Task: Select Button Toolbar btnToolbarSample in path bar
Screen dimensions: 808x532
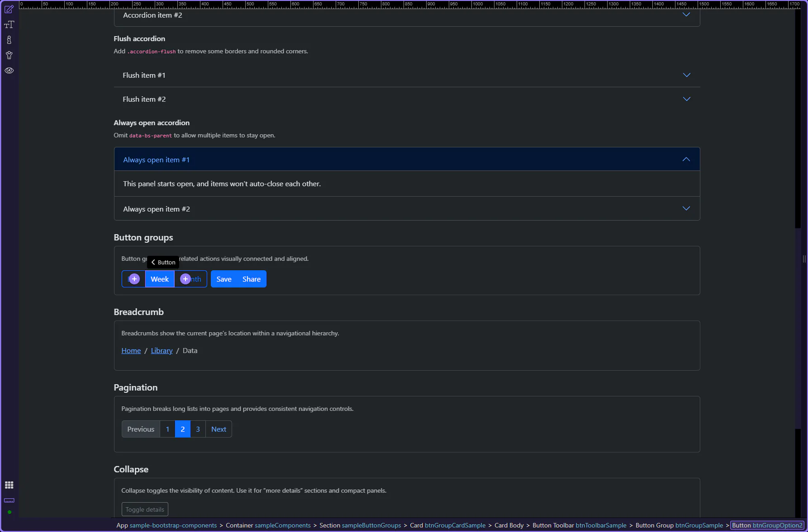Action: tap(579, 525)
